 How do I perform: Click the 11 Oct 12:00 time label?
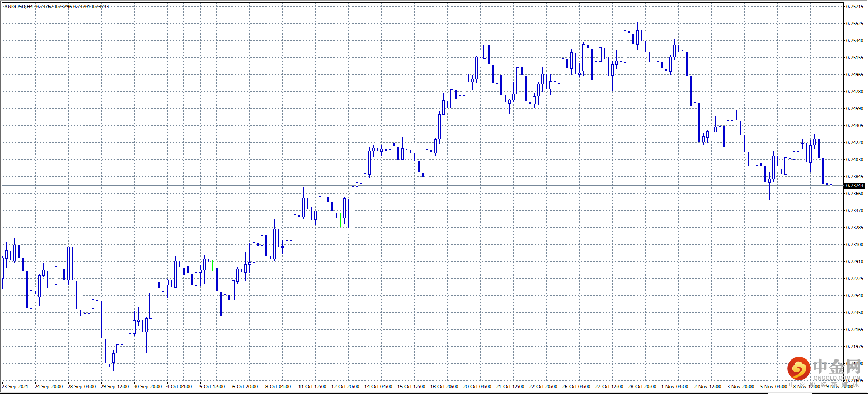pyautogui.click(x=312, y=387)
